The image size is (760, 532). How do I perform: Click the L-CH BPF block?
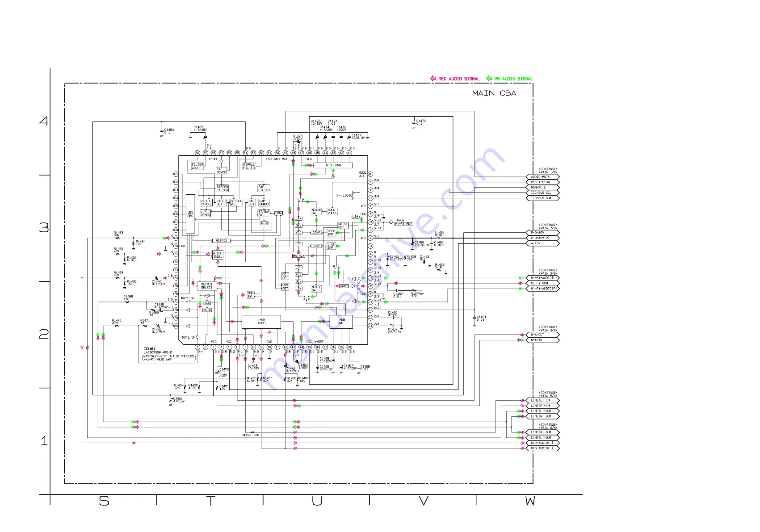point(331,246)
